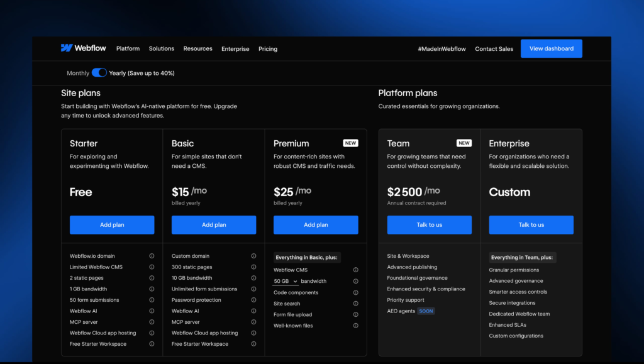
Task: Click Contact Sales link
Action: [x=494, y=49]
